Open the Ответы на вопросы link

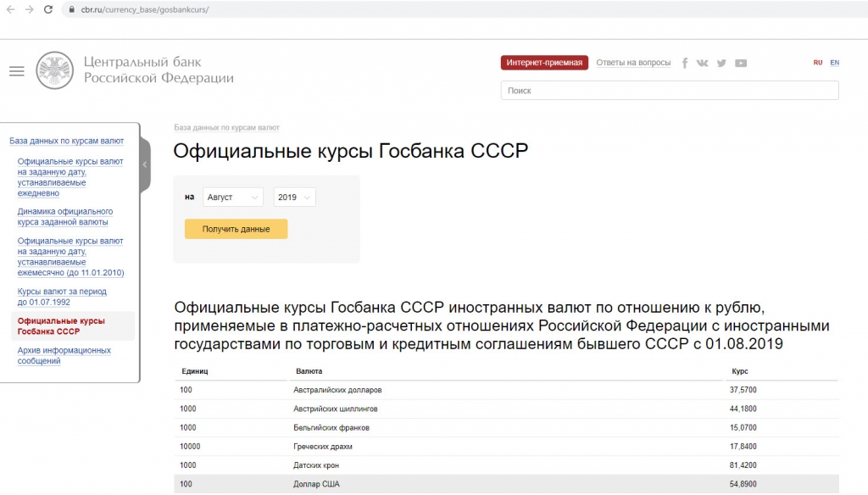(633, 63)
